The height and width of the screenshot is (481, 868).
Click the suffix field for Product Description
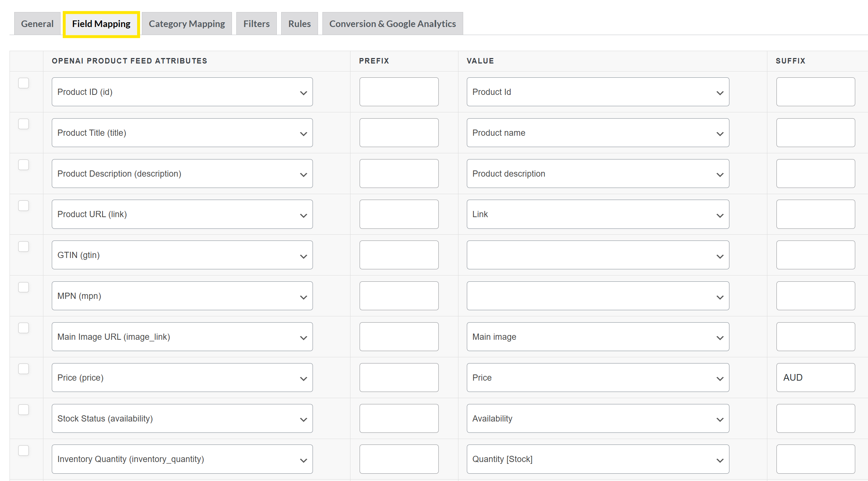815,174
